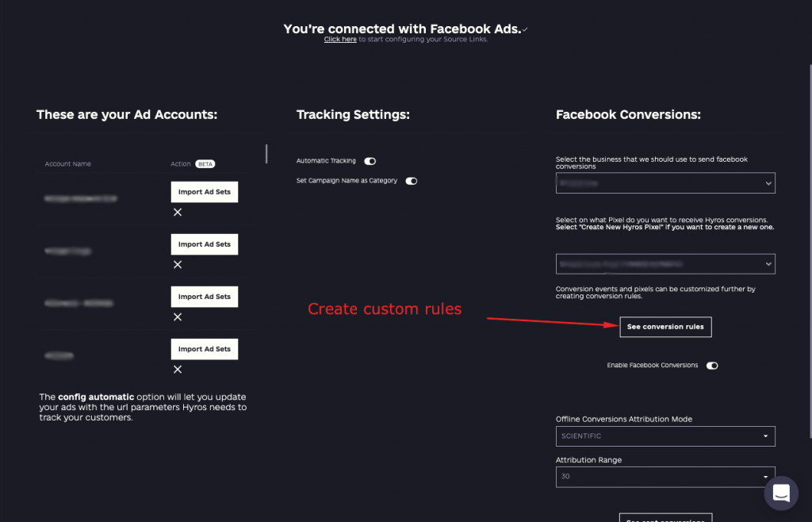Viewport: 812px width, 522px height.
Task: Click the X icon under fourth Import Ad Sets
Action: 178,369
